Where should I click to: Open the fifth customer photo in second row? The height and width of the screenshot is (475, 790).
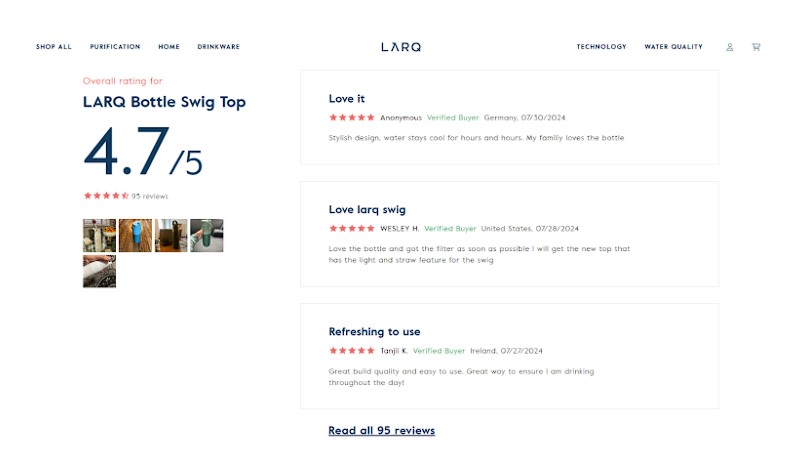(x=99, y=271)
